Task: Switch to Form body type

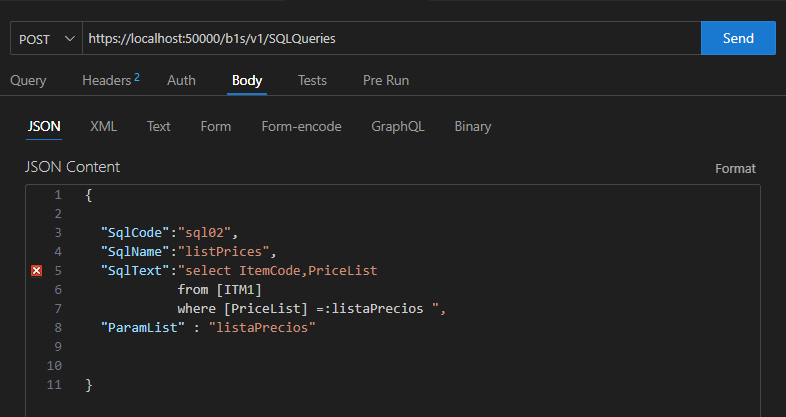Action: click(x=215, y=126)
